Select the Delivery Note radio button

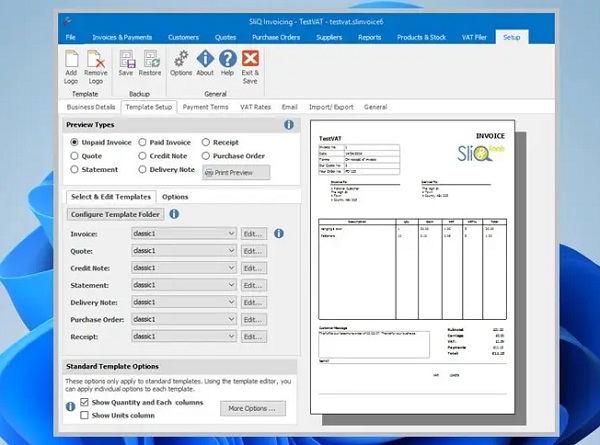click(x=142, y=169)
